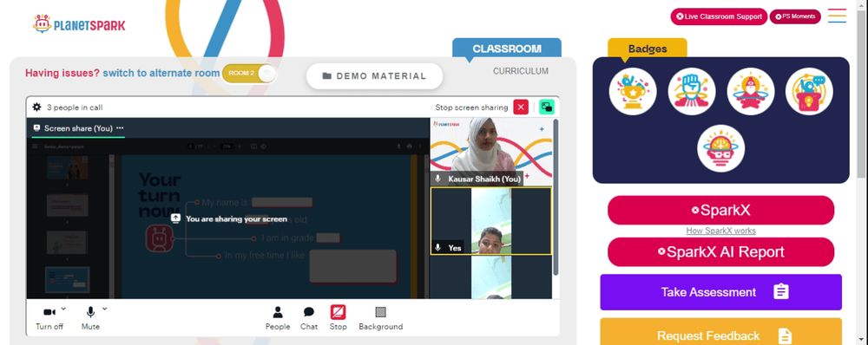Turn off the camera
This screenshot has height=345, width=868.
click(x=49, y=318)
